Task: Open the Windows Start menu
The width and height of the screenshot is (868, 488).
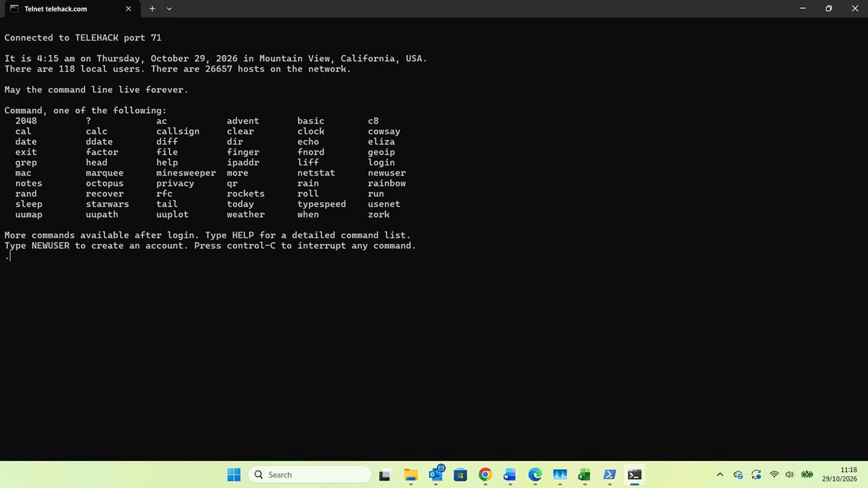Action: 234,475
